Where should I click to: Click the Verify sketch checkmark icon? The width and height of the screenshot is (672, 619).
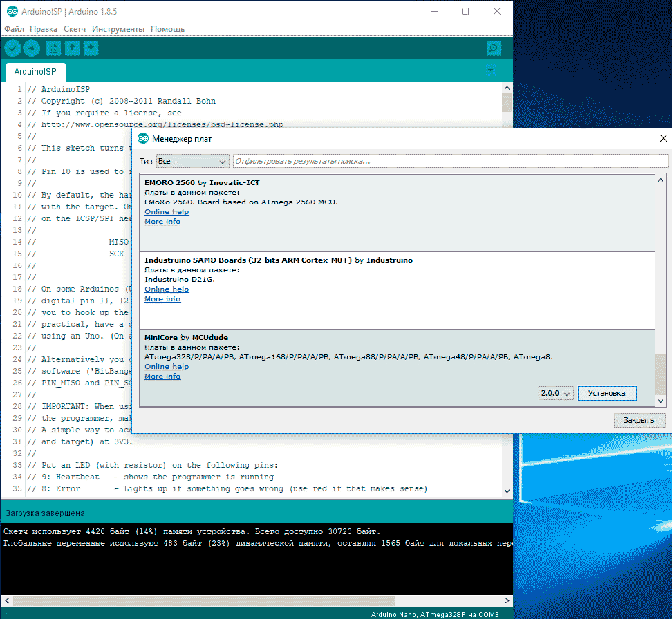click(12, 48)
